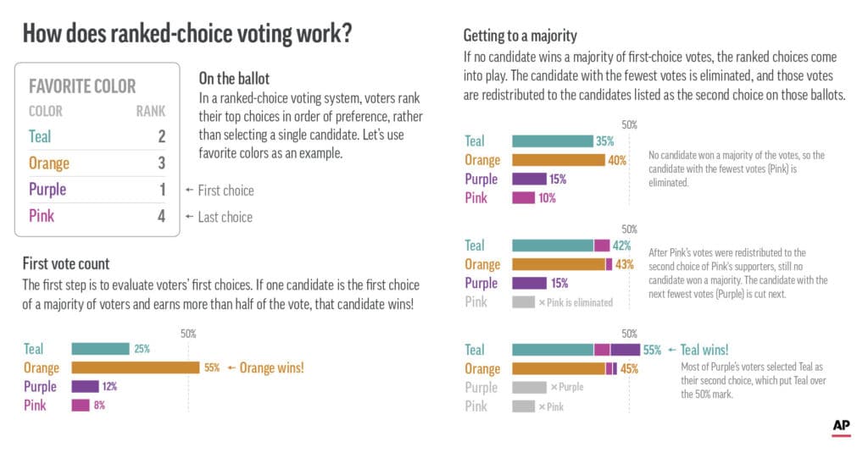Click the First vote count heading

66,264
